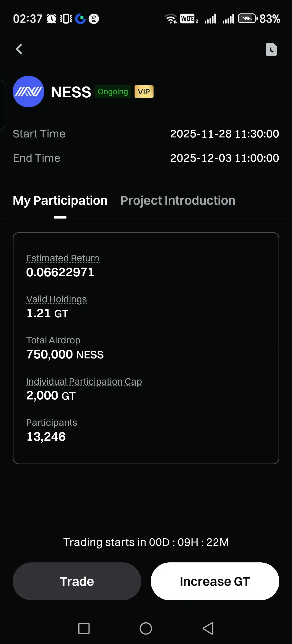
Task: Tap the back arrow icon
Action: 19,49
